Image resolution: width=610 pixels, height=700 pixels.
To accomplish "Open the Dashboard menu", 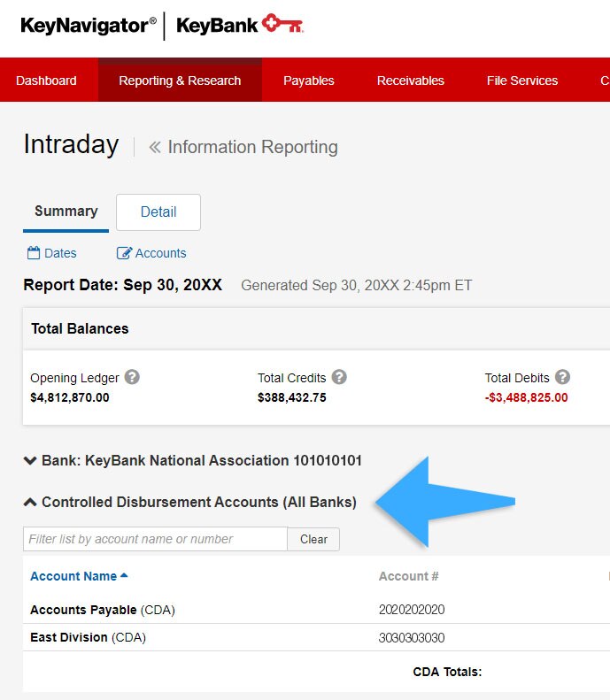I will (x=46, y=81).
